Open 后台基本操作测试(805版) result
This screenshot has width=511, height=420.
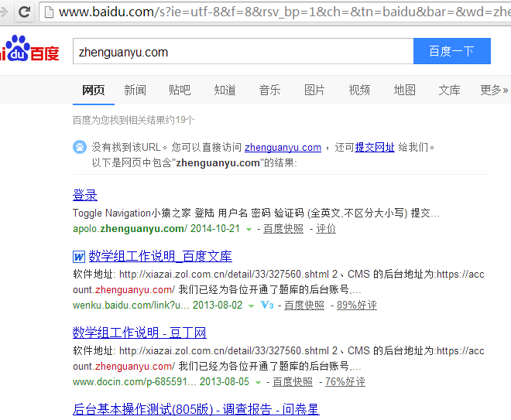coord(196,409)
